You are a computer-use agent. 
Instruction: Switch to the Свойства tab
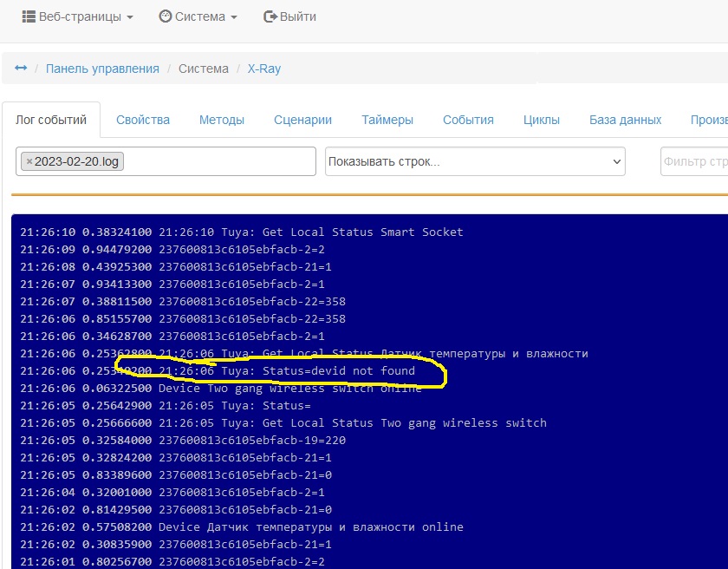tap(143, 120)
